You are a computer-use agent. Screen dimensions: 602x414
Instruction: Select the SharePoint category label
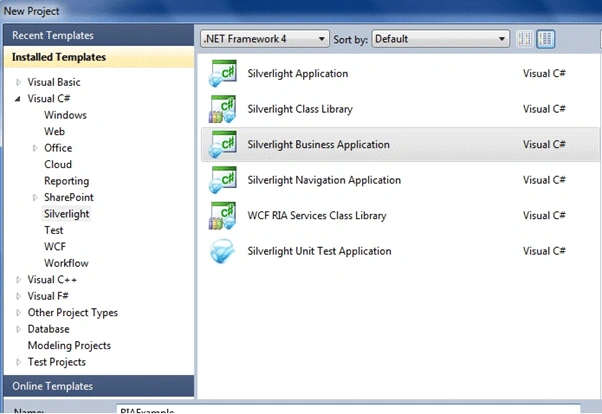pyautogui.click(x=69, y=197)
